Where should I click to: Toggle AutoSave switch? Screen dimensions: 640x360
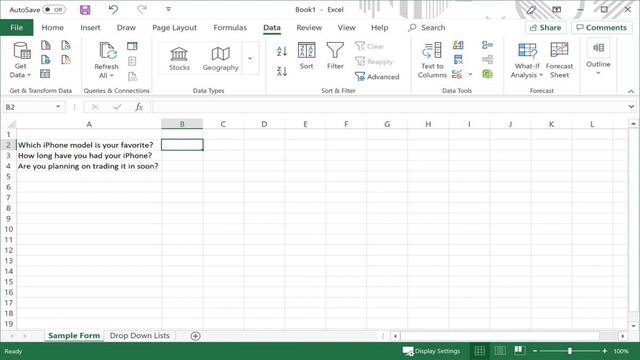[54, 9]
